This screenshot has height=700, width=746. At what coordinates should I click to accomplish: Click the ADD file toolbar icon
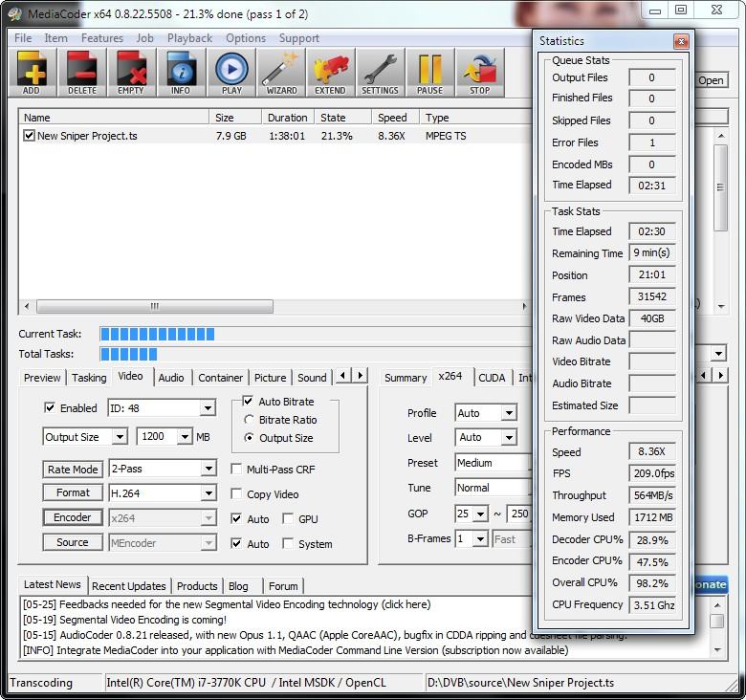[32, 73]
